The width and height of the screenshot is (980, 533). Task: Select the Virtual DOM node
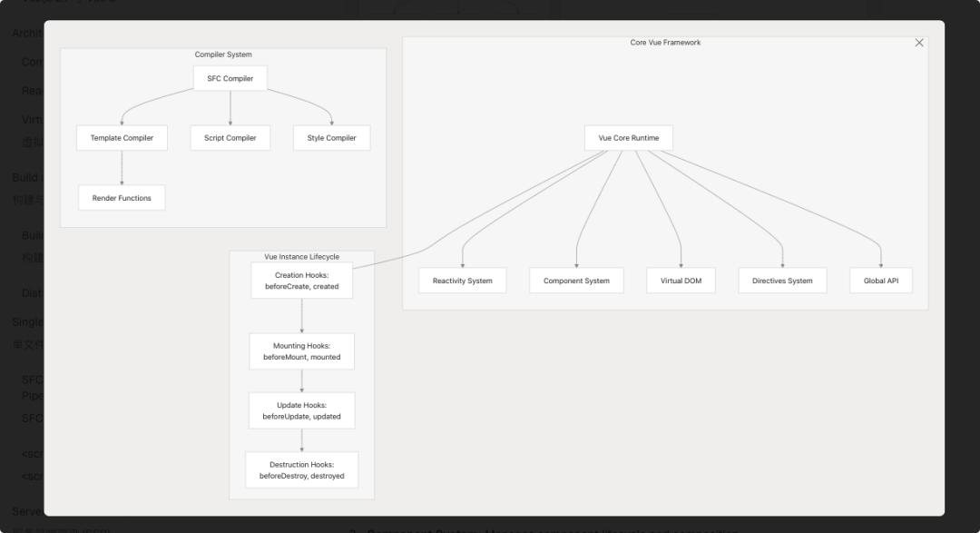(x=681, y=281)
